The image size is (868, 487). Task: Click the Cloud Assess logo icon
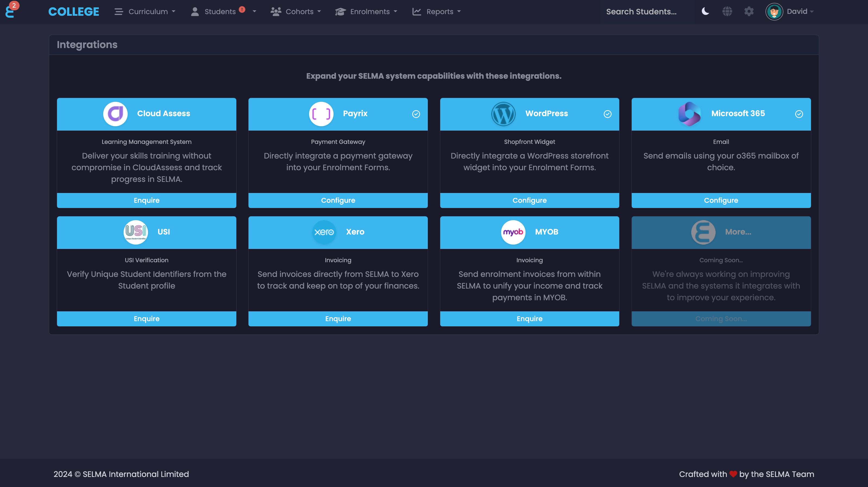point(115,114)
